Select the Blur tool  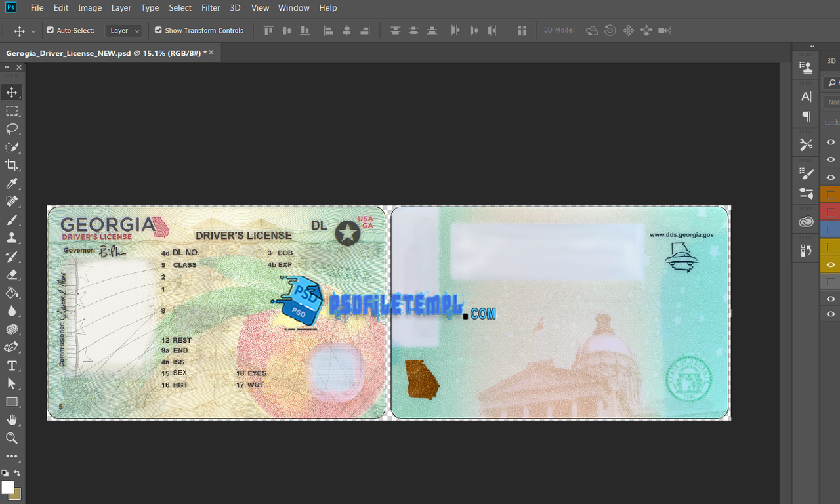coord(12,311)
